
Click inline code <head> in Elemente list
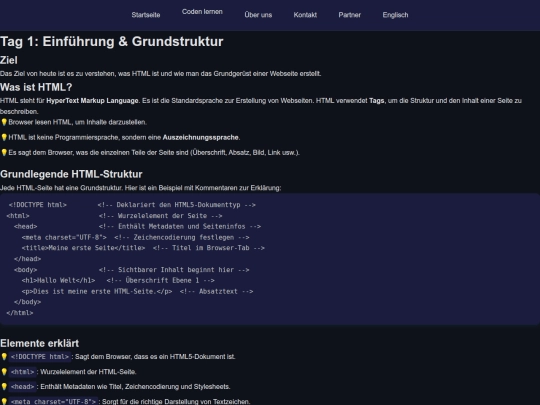(22, 387)
